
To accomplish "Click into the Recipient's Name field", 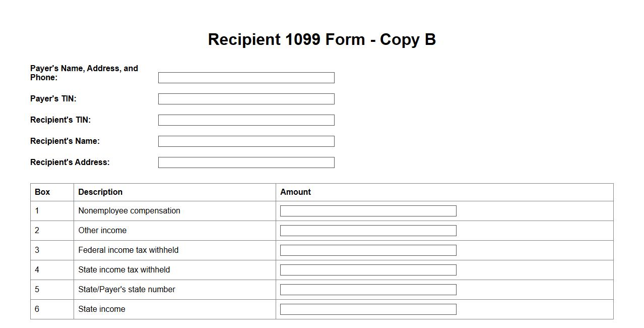I will pyautogui.click(x=246, y=141).
